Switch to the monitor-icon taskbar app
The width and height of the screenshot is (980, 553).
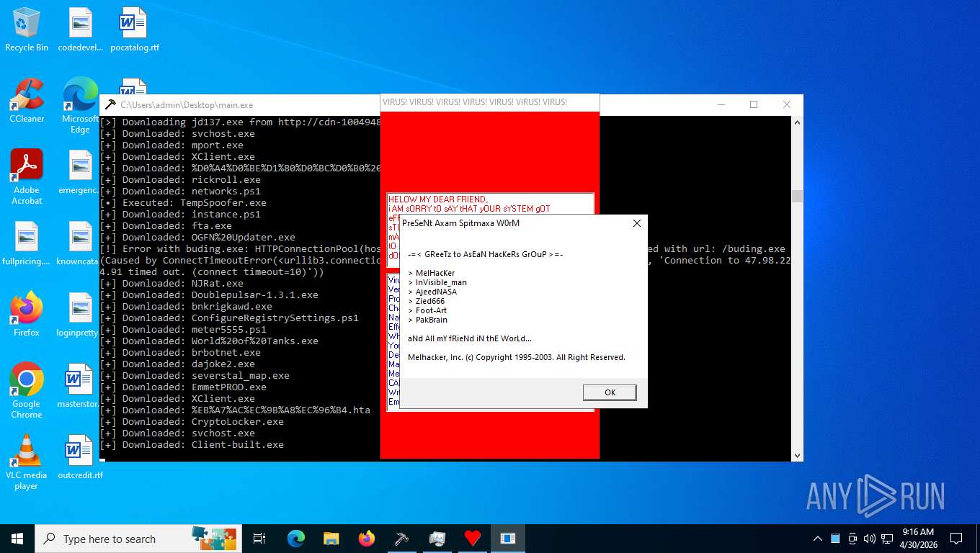[x=437, y=539]
